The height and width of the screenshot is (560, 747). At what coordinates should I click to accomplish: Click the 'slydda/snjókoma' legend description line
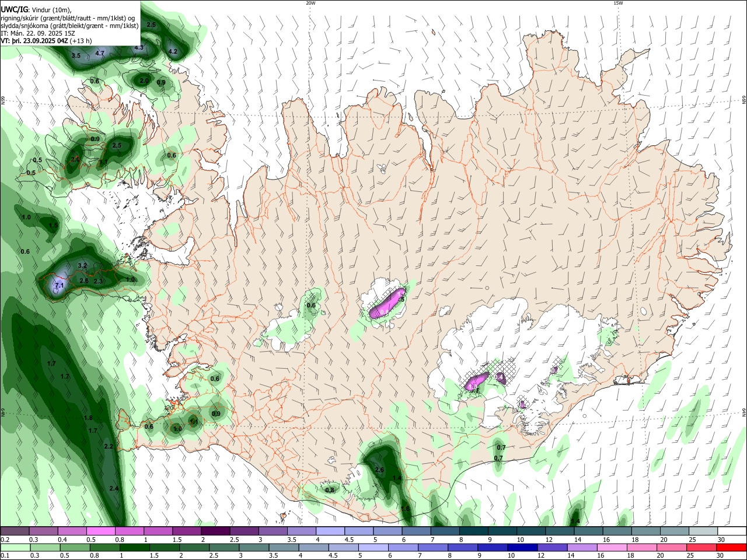click(69, 26)
